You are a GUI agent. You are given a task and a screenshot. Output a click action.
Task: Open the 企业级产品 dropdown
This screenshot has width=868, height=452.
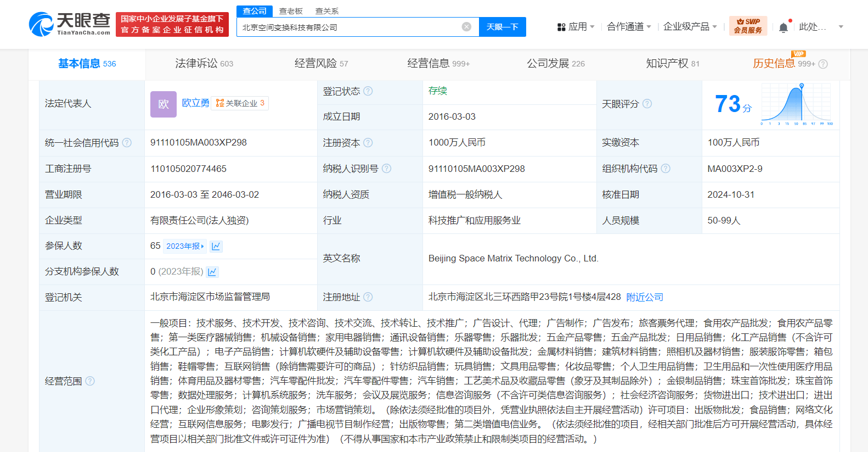[x=690, y=27]
